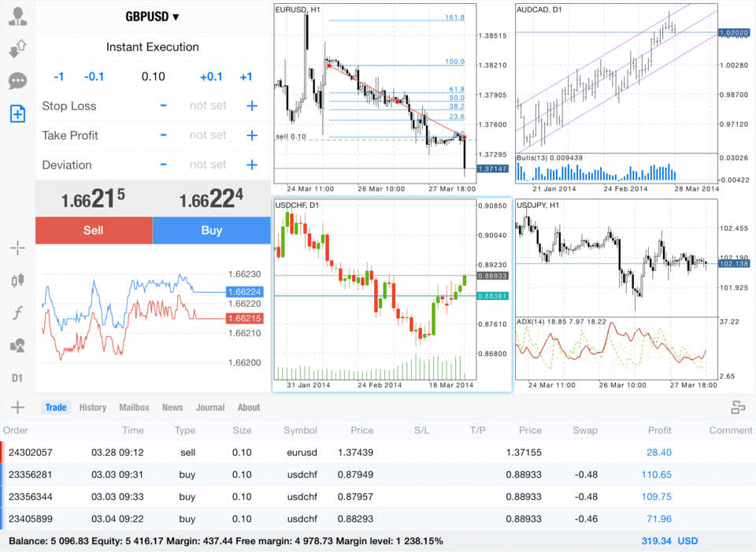Image resolution: width=756 pixels, height=552 pixels.
Task: Open the GBPUSD symbol dropdown
Action: 152,17
